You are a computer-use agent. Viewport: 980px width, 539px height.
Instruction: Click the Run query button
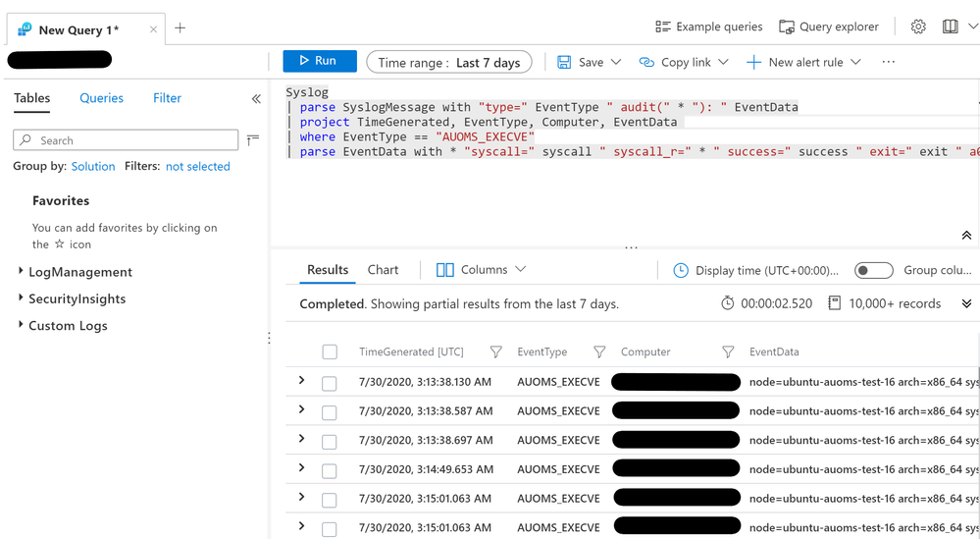tap(320, 61)
